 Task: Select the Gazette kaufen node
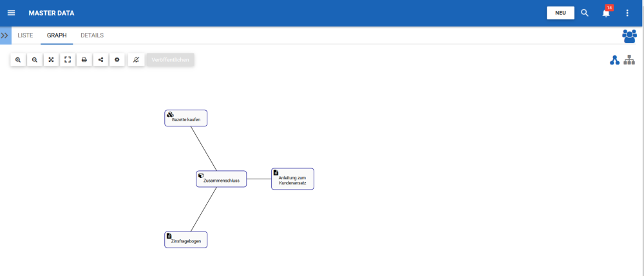click(x=185, y=118)
